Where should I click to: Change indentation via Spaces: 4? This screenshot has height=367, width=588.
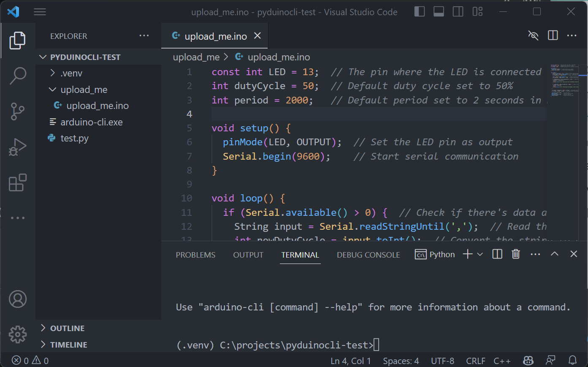401,361
